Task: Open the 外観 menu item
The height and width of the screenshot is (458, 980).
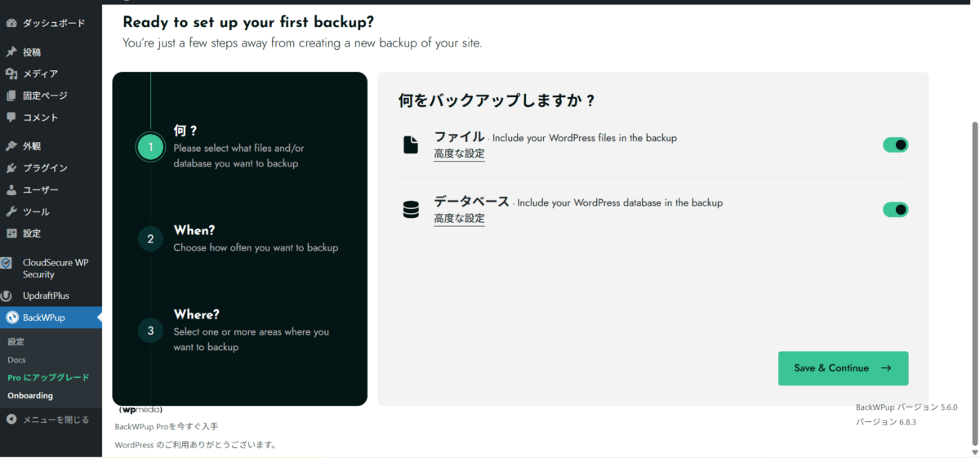Action: 32,146
